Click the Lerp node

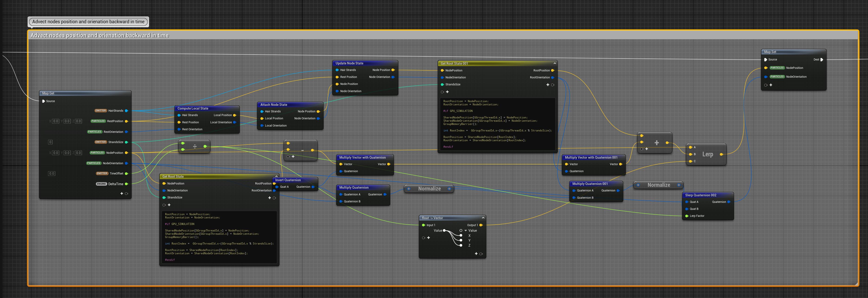pyautogui.click(x=707, y=154)
